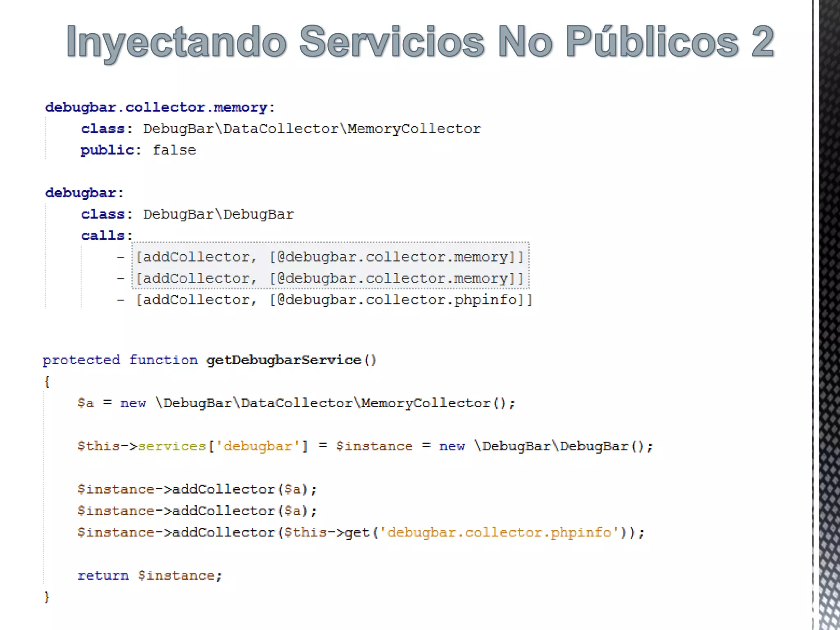The width and height of the screenshot is (840, 630).
Task: Click the getDebugbarService function name
Action: click(284, 360)
